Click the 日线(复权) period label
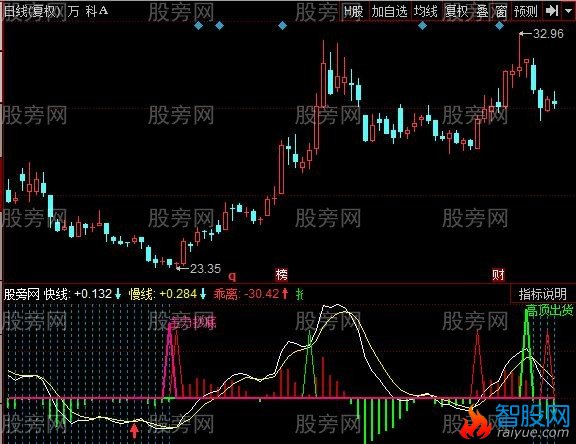The width and height of the screenshot is (576, 444). [32, 11]
